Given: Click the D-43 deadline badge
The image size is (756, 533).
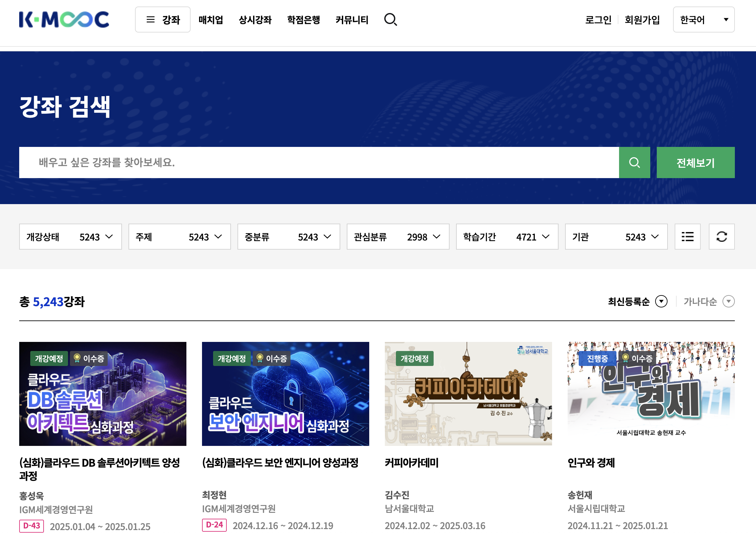Looking at the screenshot, I should tap(32, 526).
